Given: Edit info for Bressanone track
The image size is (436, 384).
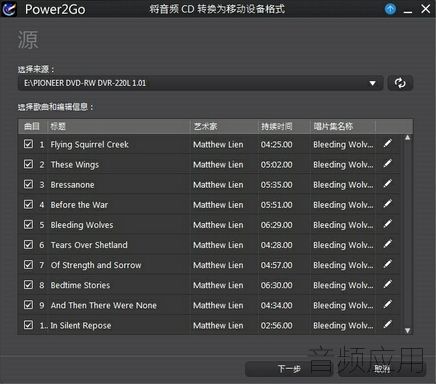Looking at the screenshot, I should pos(387,184).
